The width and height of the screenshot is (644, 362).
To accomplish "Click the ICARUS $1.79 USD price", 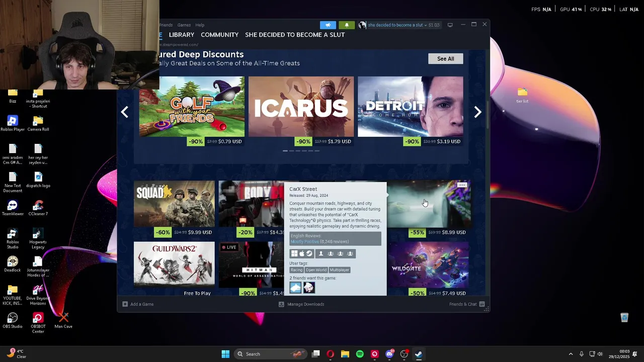I will tap(340, 142).
